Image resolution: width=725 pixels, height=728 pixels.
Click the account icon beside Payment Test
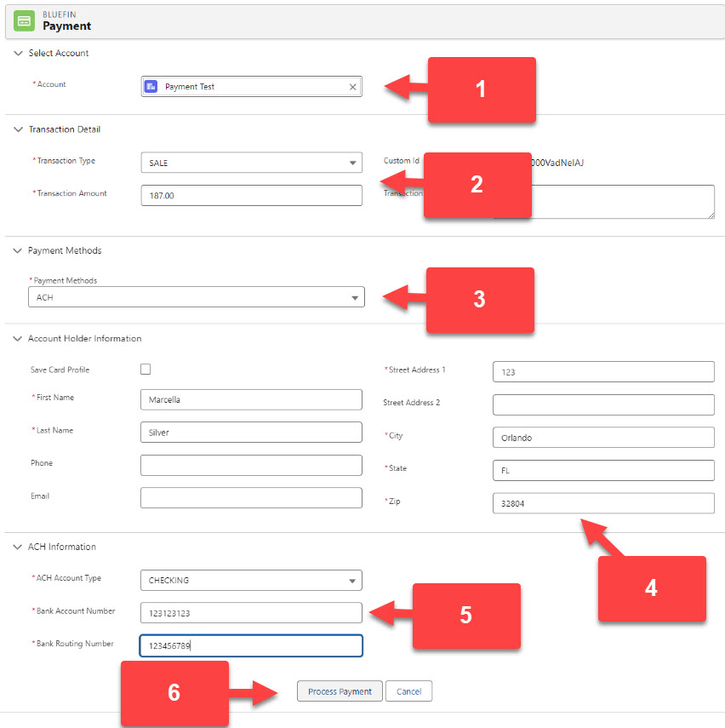tap(151, 87)
